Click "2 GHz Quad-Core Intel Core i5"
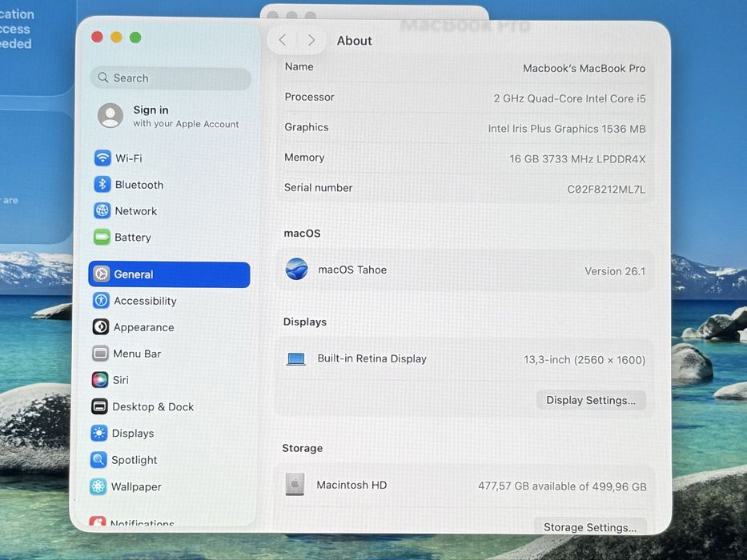Screen dimensions: 747x560 pos(569,98)
